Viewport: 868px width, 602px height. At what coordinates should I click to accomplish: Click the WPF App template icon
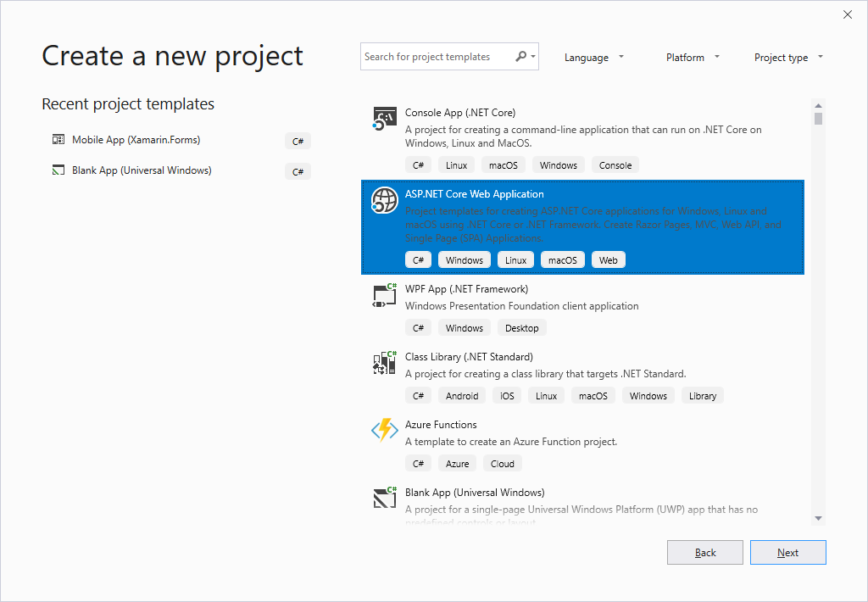click(385, 295)
